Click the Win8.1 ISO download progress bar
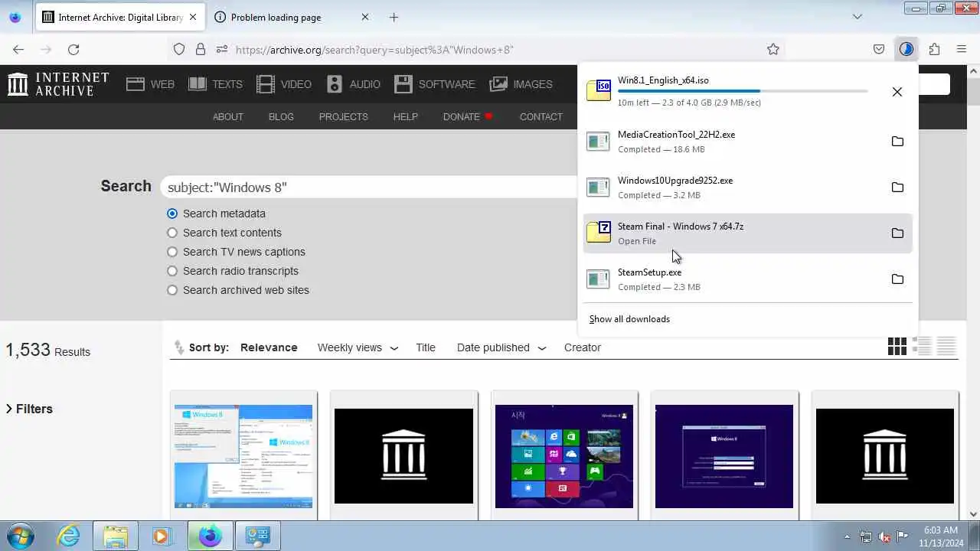This screenshot has width=980, height=551. [x=743, y=91]
